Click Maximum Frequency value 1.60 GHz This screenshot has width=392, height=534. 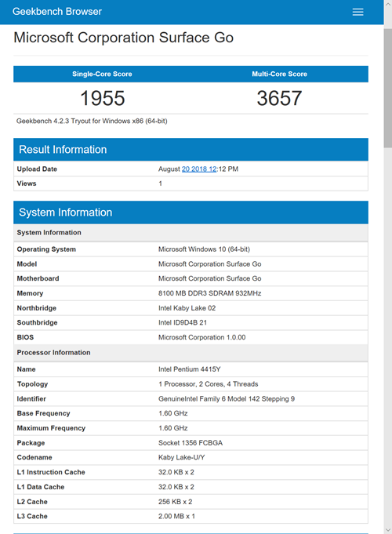173,428
